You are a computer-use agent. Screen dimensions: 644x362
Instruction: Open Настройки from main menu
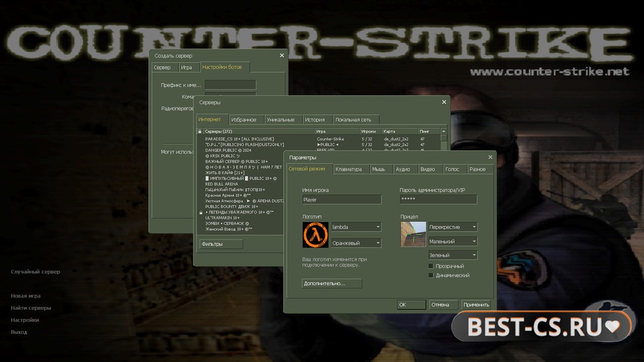click(25, 320)
